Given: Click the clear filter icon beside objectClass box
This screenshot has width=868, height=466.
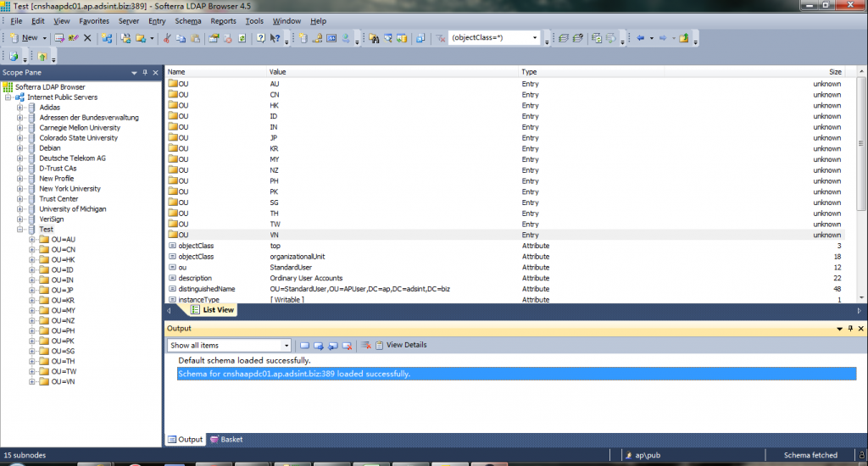Looking at the screenshot, I should coord(440,38).
